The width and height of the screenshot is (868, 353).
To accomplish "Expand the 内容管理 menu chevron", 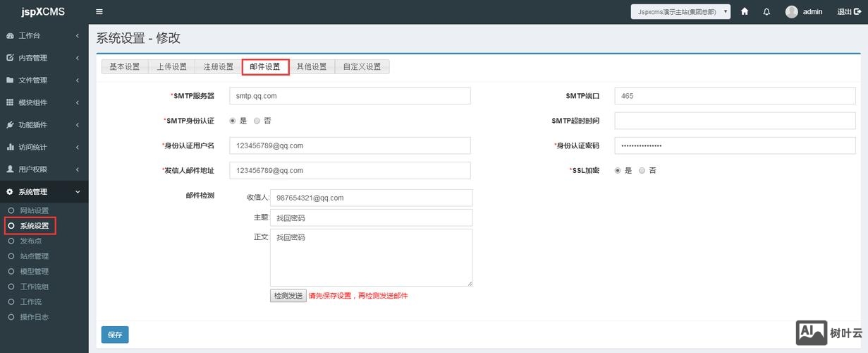I will click(77, 58).
